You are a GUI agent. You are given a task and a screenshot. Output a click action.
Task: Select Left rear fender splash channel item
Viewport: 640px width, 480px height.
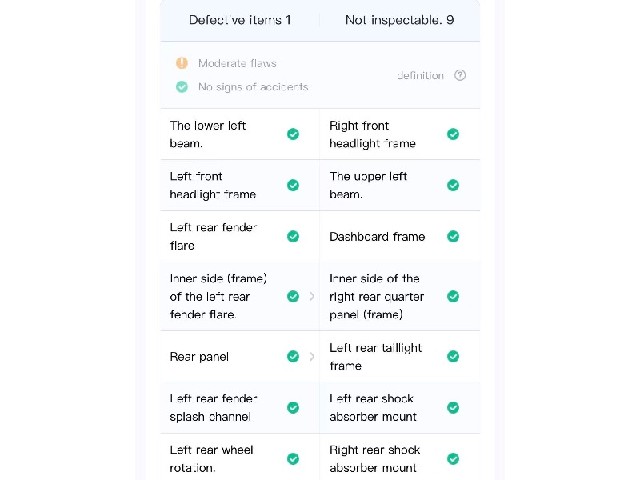(240, 408)
